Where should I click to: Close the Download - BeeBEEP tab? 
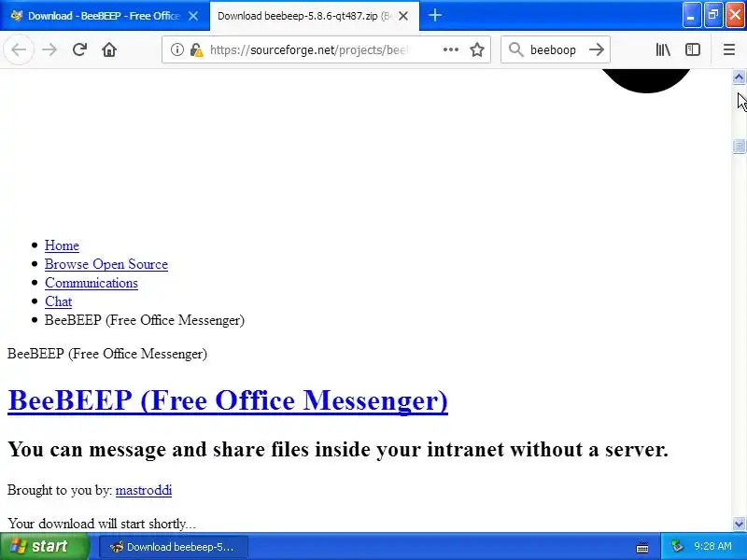pos(193,16)
